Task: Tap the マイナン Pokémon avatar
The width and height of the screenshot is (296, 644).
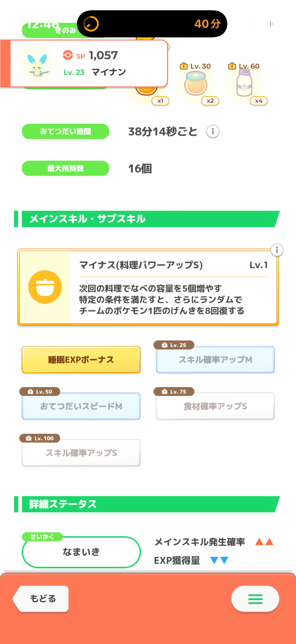Action: pos(37,64)
